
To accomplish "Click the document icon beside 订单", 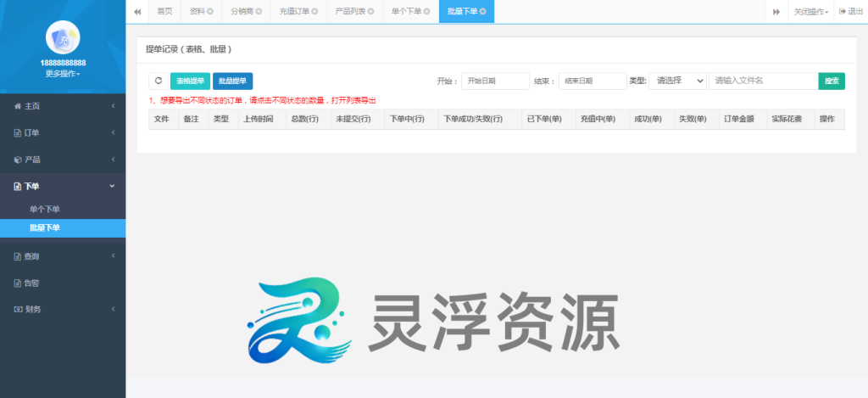I will pos(18,132).
